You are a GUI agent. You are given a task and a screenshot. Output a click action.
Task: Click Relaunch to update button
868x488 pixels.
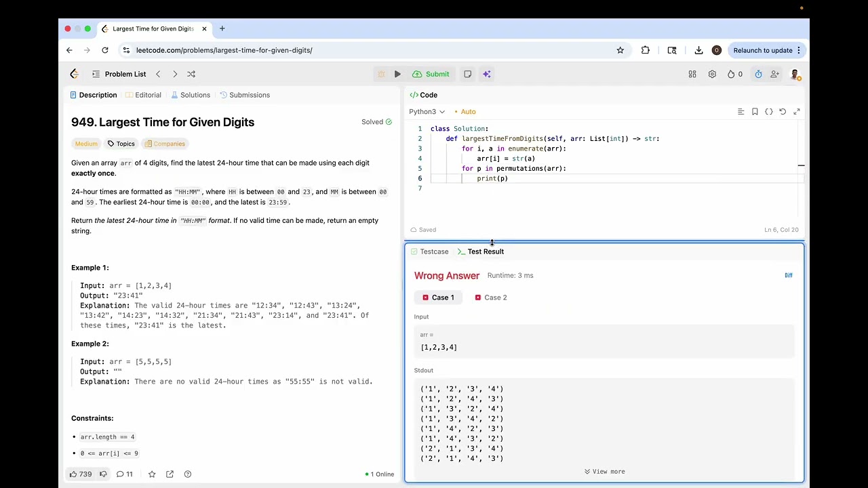[x=767, y=50]
